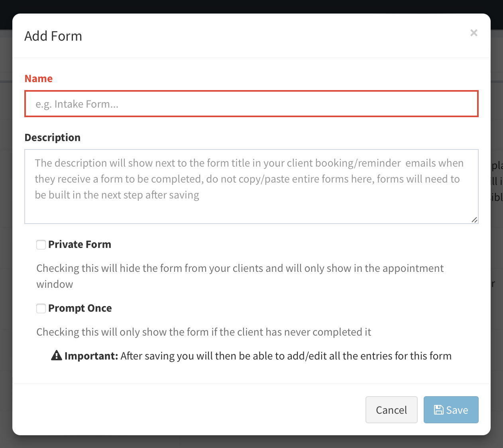
Task: Click the notice about adding form entries
Action: pyautogui.click(x=286, y=356)
